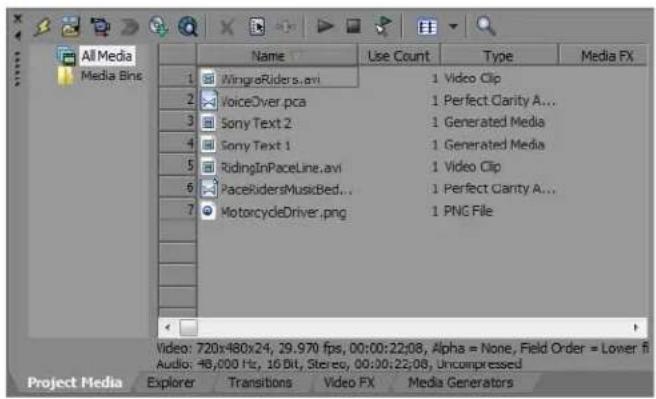Click the globe icon with magnifier
656x399 pixels.
tap(188, 27)
